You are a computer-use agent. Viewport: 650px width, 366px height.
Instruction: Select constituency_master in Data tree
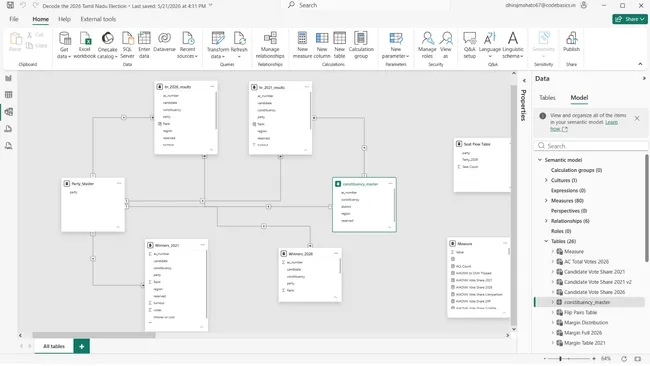[x=587, y=302]
